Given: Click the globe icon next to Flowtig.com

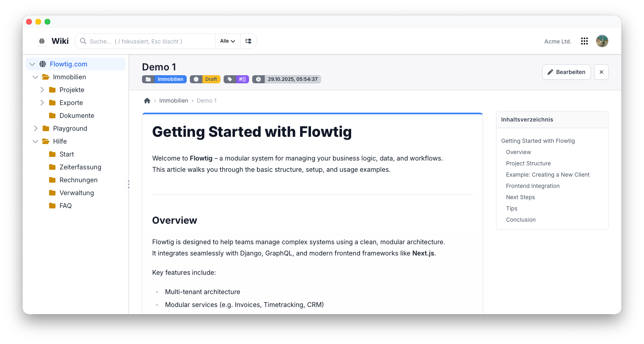Looking at the screenshot, I should coord(43,64).
